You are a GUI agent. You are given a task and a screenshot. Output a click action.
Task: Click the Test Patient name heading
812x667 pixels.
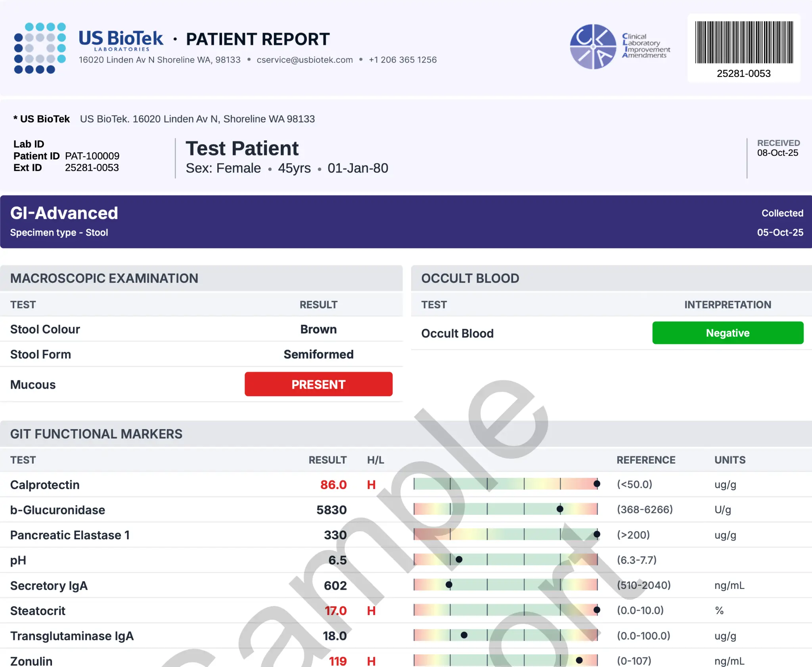click(242, 149)
